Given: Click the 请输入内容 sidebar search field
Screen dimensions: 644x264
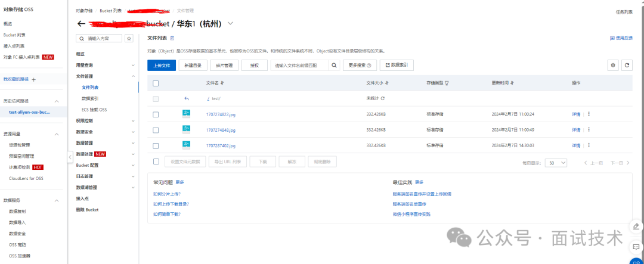Looking at the screenshot, I should tap(99, 38).
